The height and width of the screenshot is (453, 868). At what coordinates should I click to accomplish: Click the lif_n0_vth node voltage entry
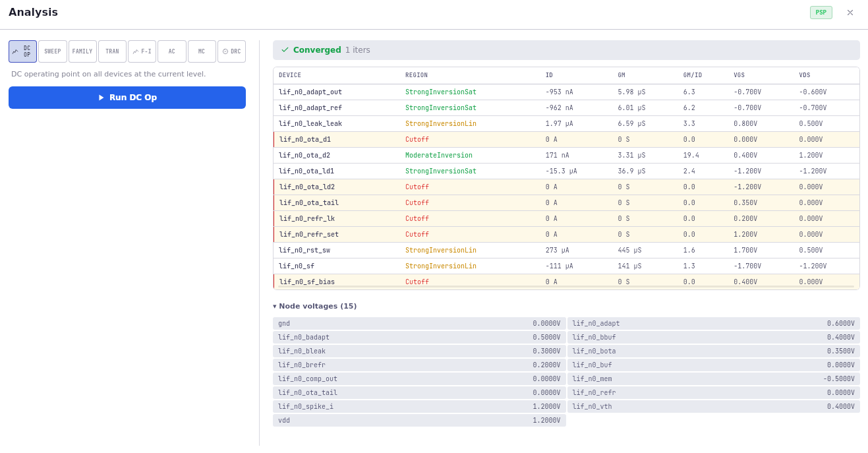(713, 407)
